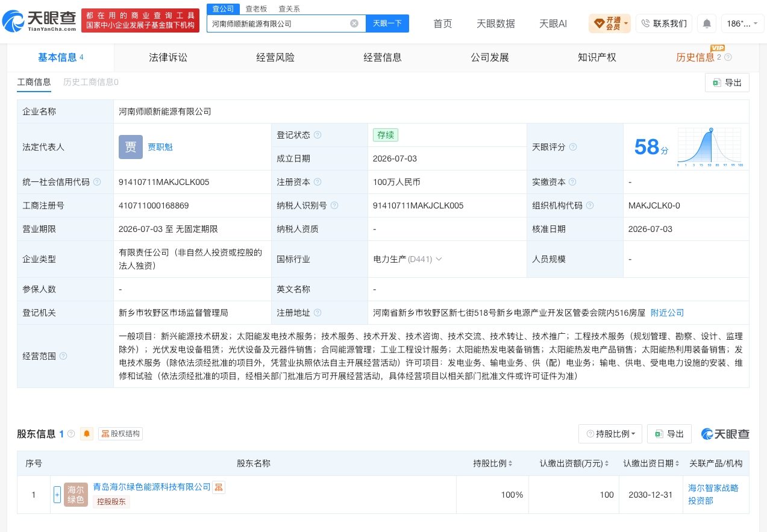
Task: Select the 历史工商信息0 sub-tab
Action: (91, 82)
